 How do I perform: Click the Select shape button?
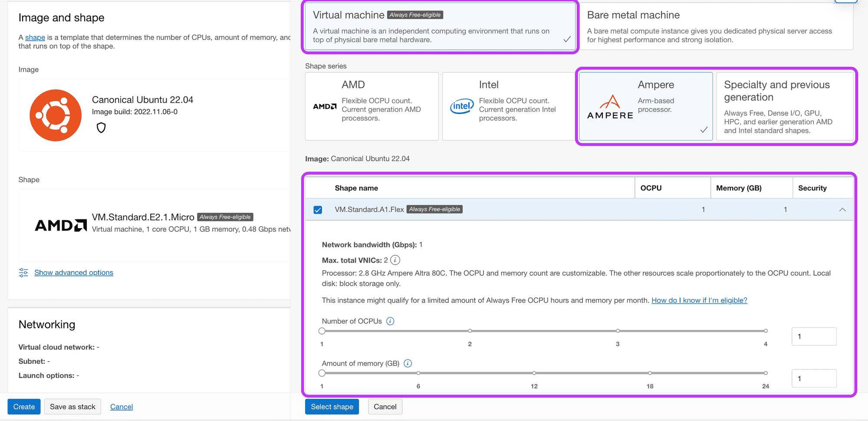tap(332, 407)
